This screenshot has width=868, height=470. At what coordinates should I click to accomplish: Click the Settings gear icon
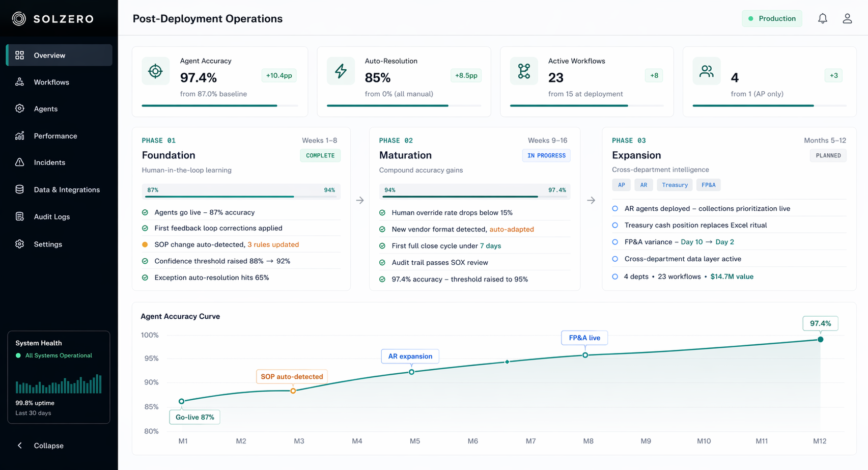click(20, 244)
